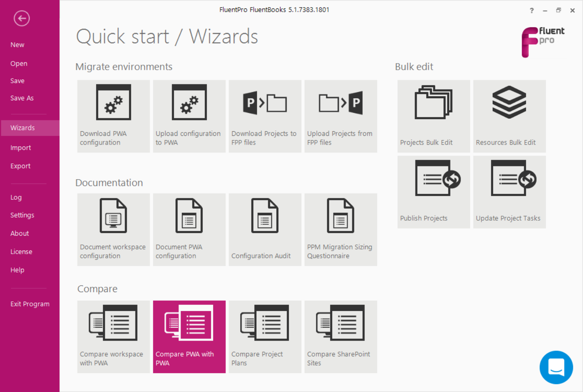Start the Update Project Tasks wizard
Viewport: 583px width, 392px height.
coord(509,192)
